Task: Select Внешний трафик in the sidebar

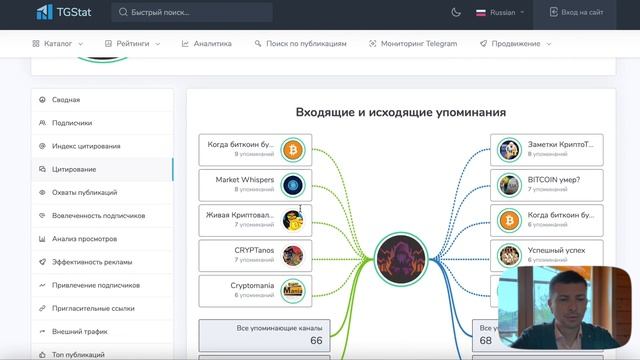Action: coord(102,331)
